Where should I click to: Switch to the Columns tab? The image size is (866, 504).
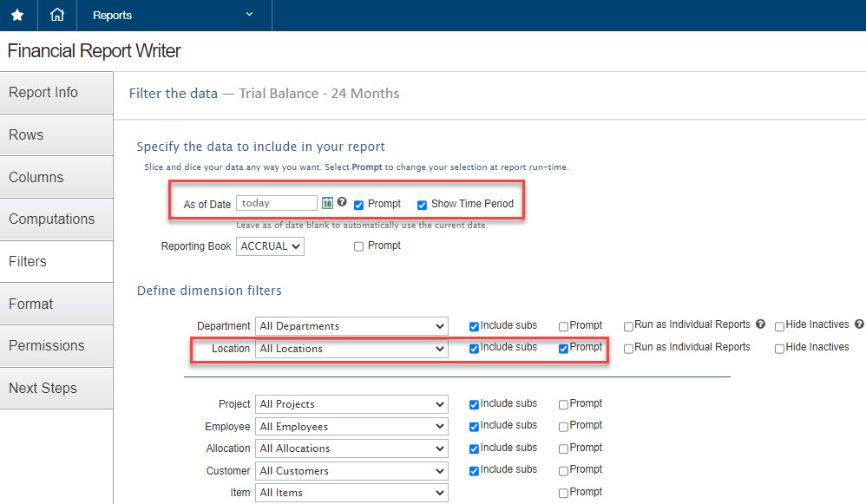(56, 177)
